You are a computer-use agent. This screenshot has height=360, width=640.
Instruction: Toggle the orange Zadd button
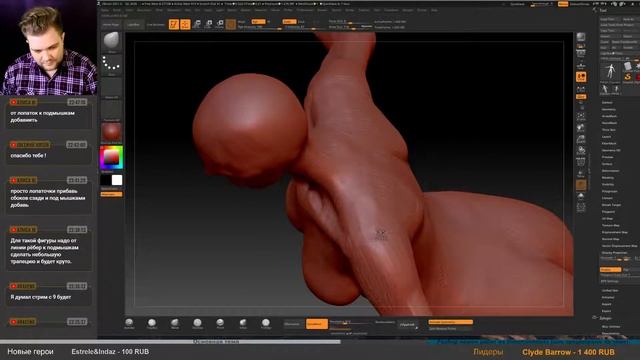pyautogui.click(x=289, y=22)
